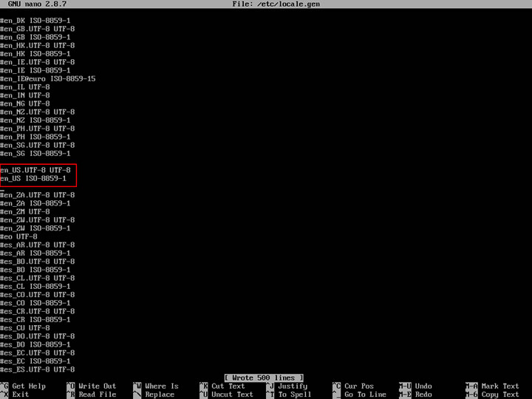The image size is (532, 399).
Task: Click the line '#en_PH ISO-8859-1'
Action: coord(35,137)
